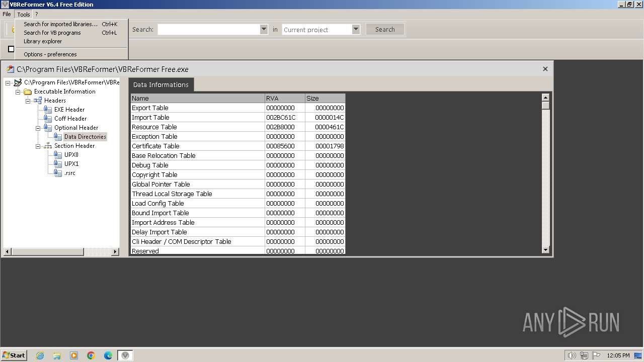
Task: Select the EXE Header tree item
Action: tap(69, 110)
